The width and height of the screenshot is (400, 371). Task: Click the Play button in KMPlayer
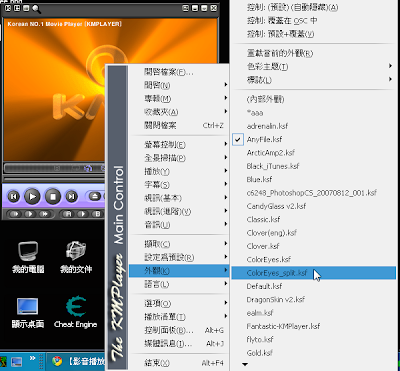(32, 197)
